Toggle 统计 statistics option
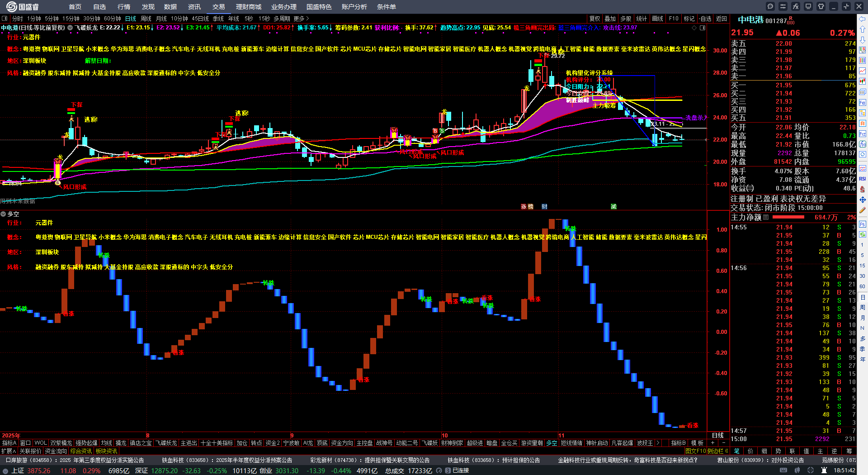868x475 pixels. coord(642,19)
